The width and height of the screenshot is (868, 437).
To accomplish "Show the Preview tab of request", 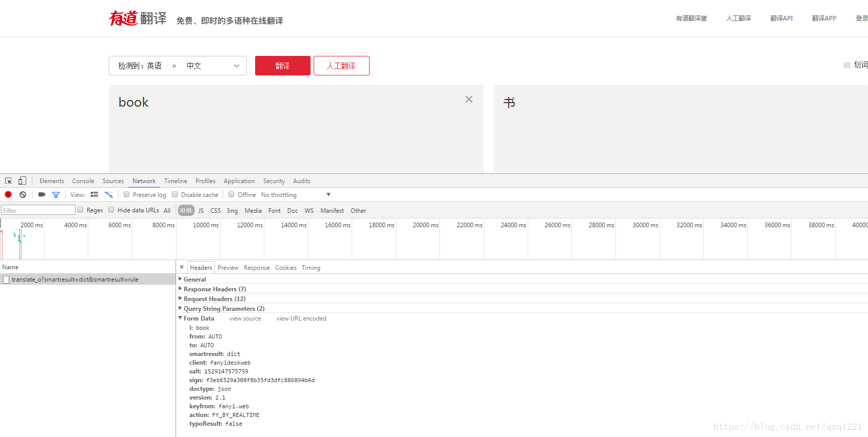I will [228, 268].
